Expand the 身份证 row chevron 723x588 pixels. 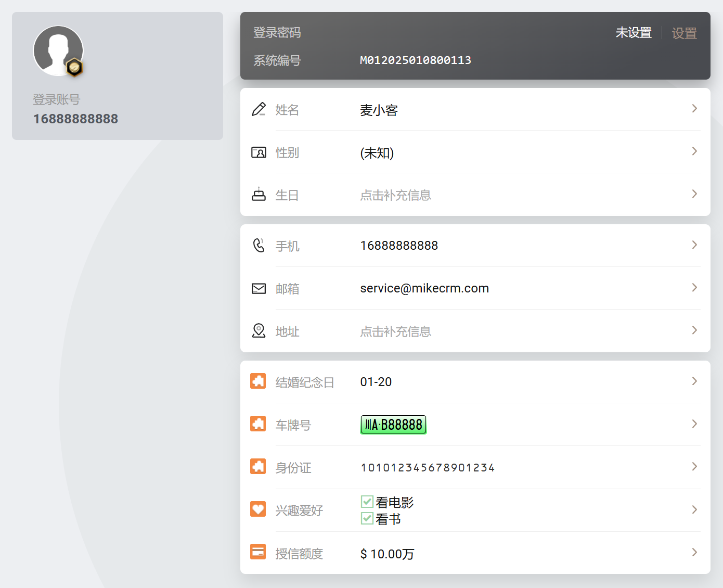tap(694, 467)
